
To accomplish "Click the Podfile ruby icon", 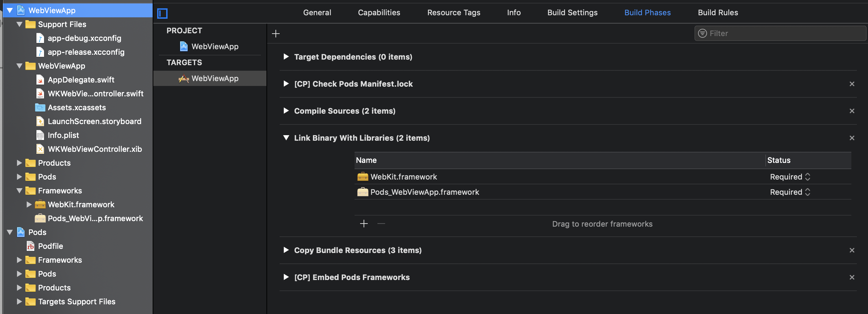I will pos(31,246).
